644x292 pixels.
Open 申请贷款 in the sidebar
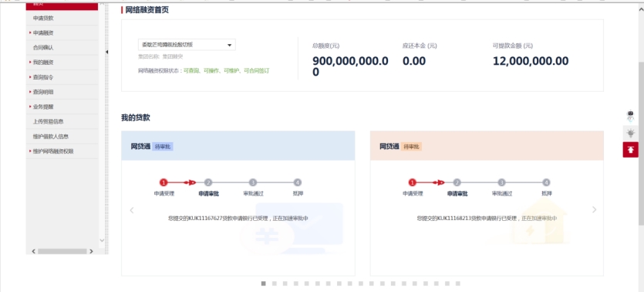62,18
